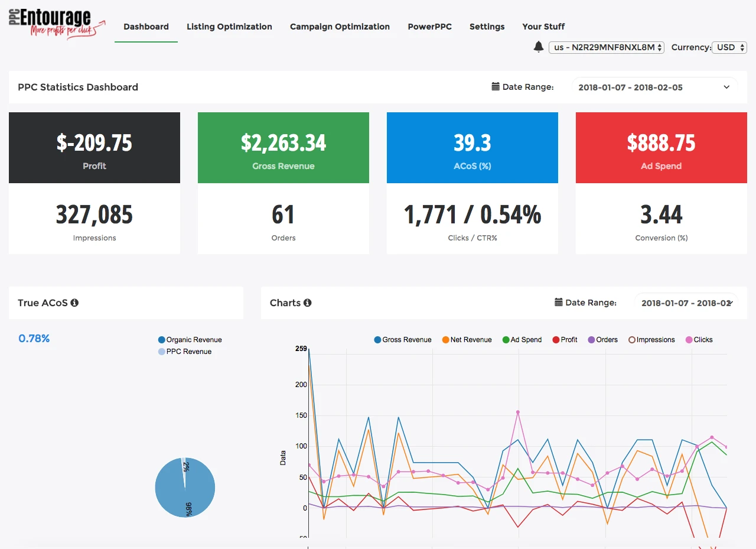Toggle Clicks series in chart legend
The image size is (756, 549).
699,340
